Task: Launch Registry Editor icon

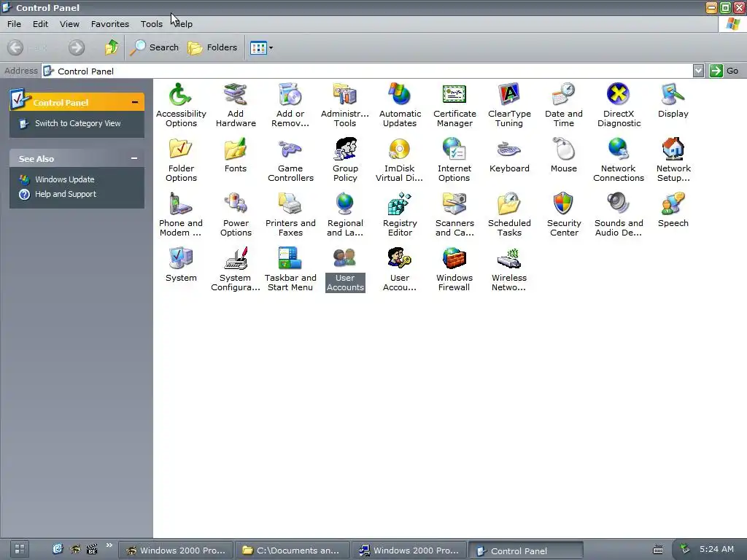Action: click(x=400, y=214)
